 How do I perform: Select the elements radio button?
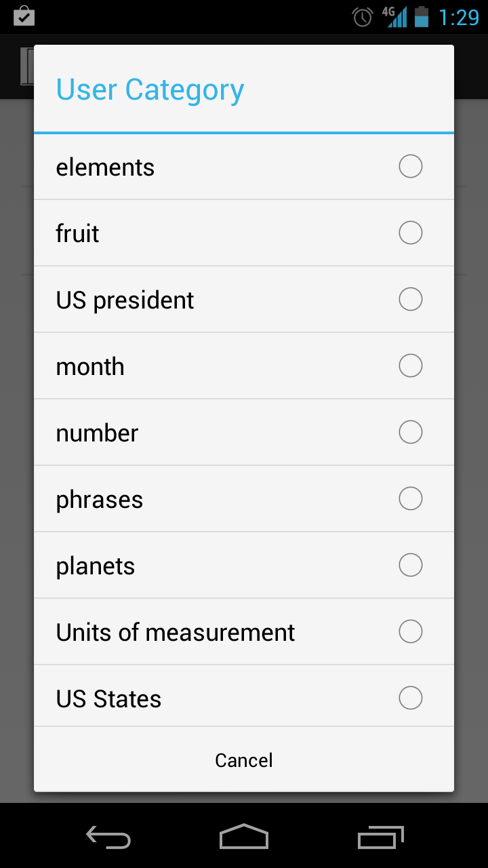410,166
